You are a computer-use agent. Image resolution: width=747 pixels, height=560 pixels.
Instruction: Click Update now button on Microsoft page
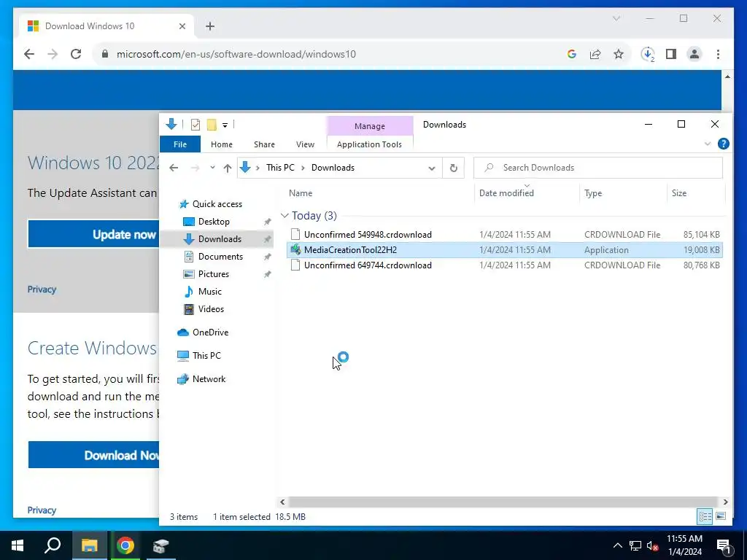tap(94, 234)
